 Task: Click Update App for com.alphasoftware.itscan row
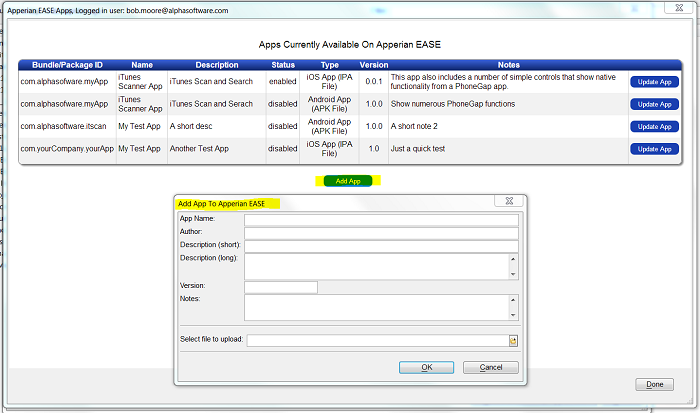tap(654, 126)
